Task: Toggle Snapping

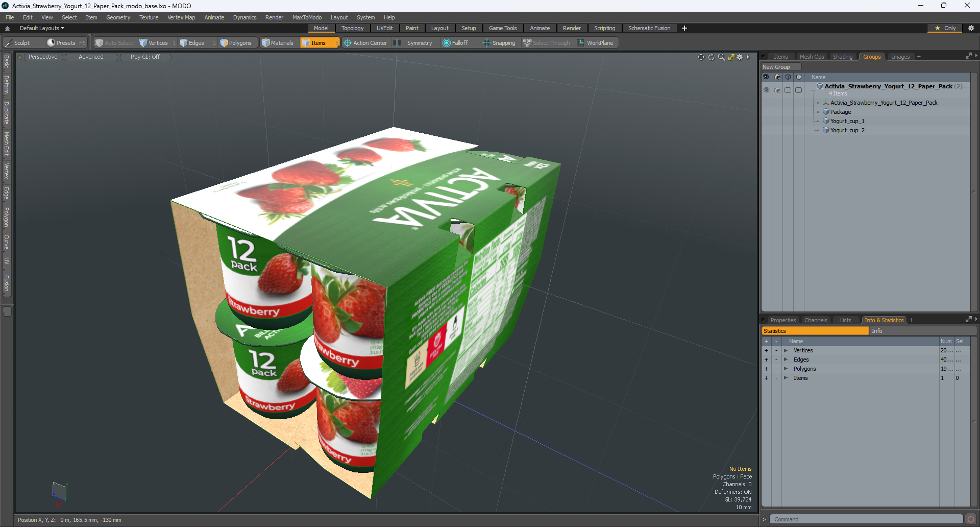Action: click(x=499, y=43)
